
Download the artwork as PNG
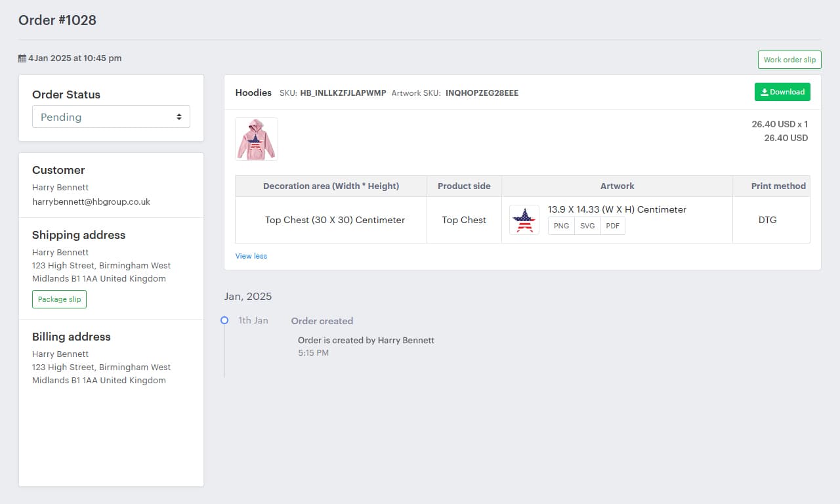pos(561,225)
